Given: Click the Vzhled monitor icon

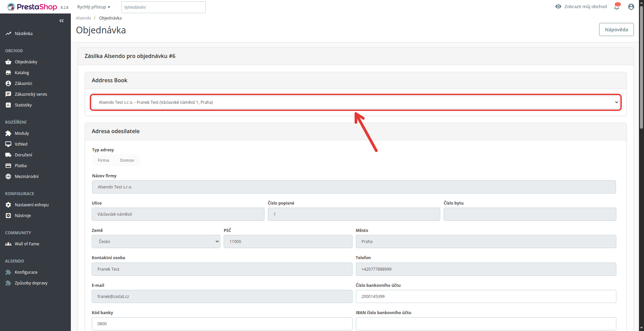Looking at the screenshot, I should coord(8,144).
